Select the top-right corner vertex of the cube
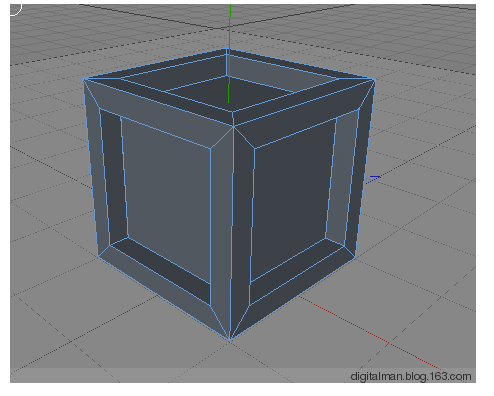Image resolution: width=494 pixels, height=396 pixels. pyautogui.click(x=375, y=79)
